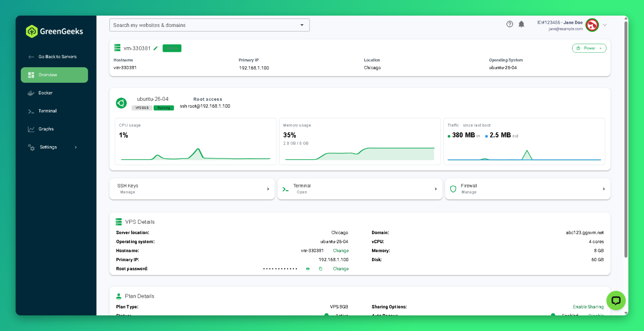Select Overview in the sidebar
Image resolution: width=644 pixels, height=331 pixels.
point(54,75)
